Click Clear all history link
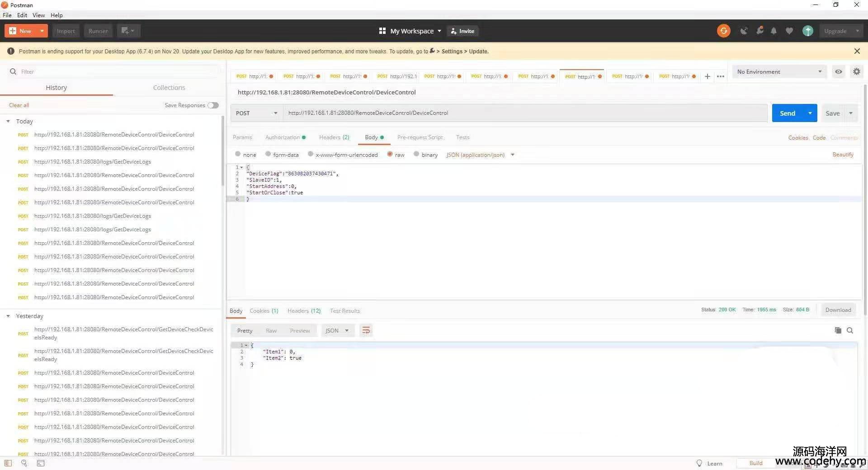Screen dimensions: 868x470 tap(19, 105)
